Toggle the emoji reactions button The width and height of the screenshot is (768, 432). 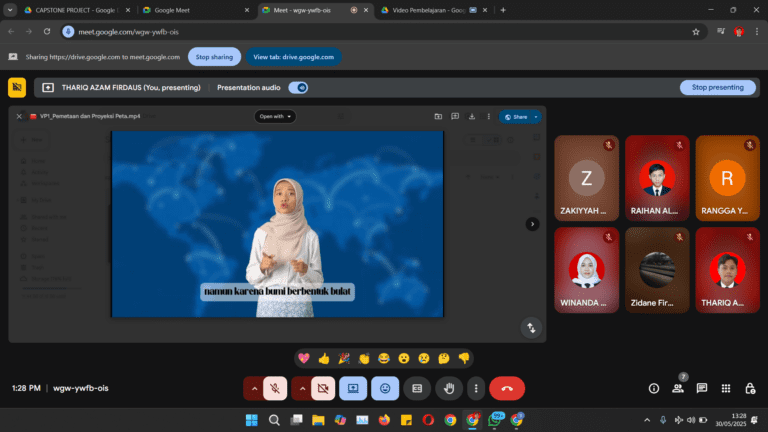(x=385, y=388)
